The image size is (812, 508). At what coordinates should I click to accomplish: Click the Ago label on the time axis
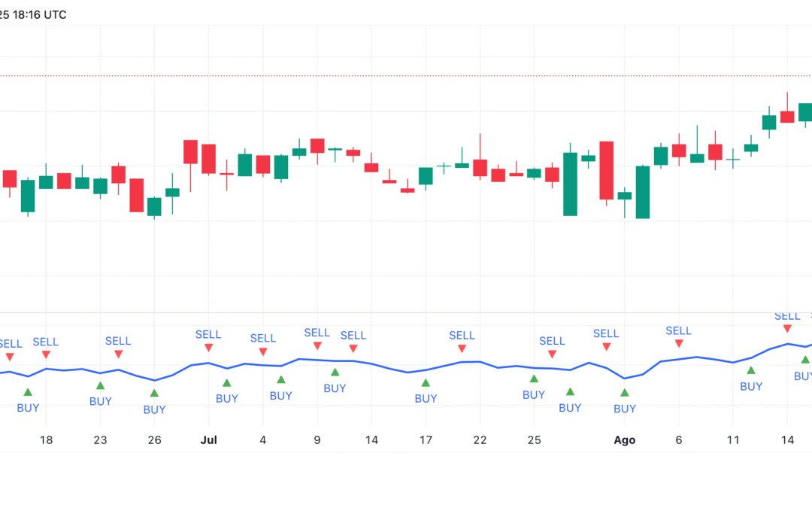click(624, 440)
